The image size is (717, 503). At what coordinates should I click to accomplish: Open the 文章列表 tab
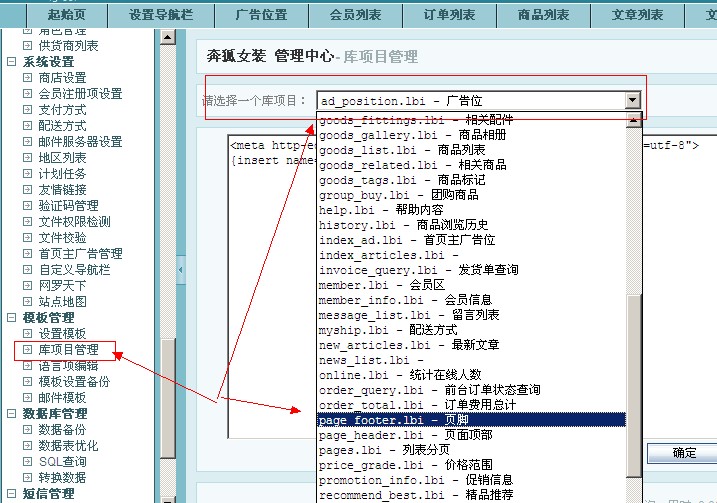pyautogui.click(x=637, y=15)
